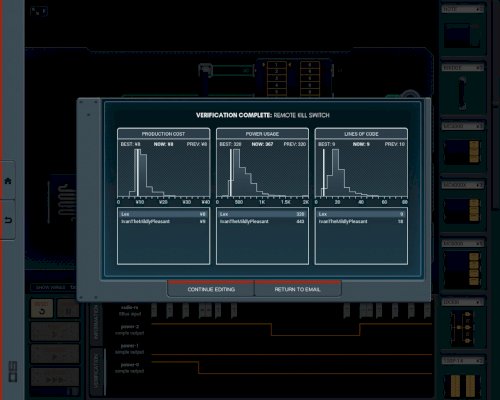Image resolution: width=500 pixels, height=400 pixels.
Task: Click the reset simulation button
Action: [42, 308]
